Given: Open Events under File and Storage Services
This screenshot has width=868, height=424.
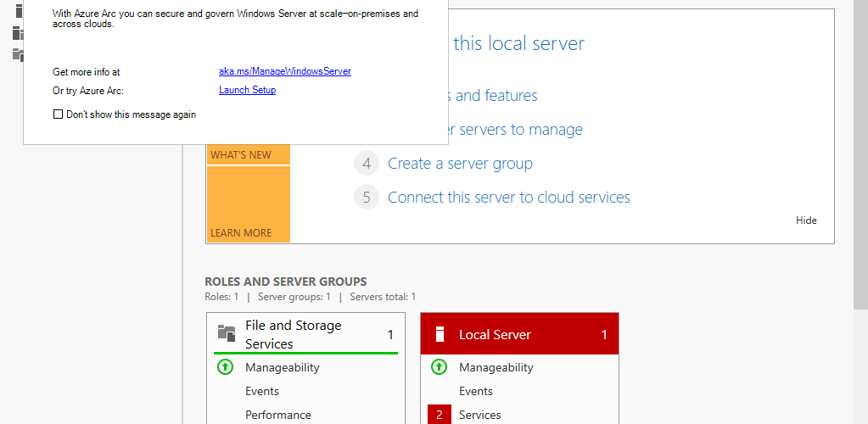Looking at the screenshot, I should coord(262,391).
